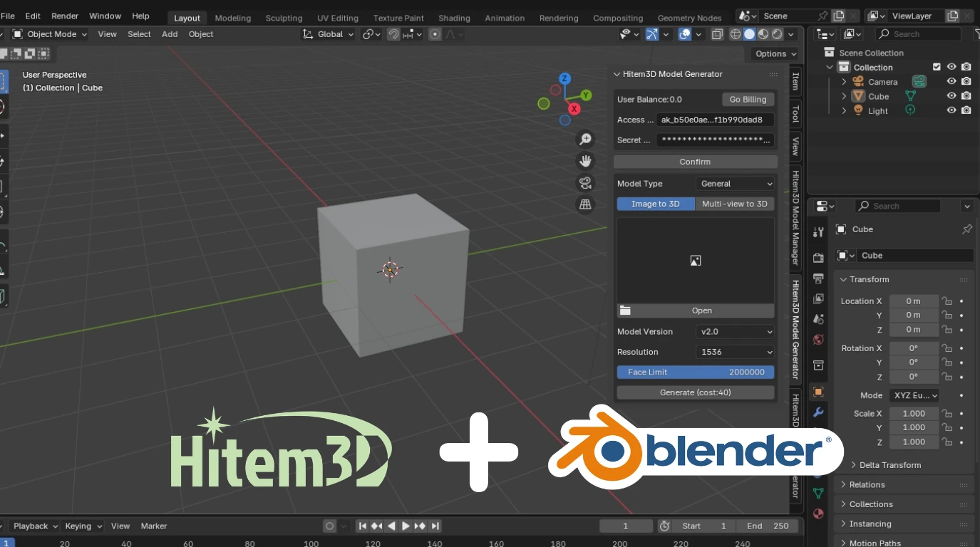This screenshot has height=547, width=980.
Task: Switch to the Shading workspace tab
Action: (x=454, y=18)
